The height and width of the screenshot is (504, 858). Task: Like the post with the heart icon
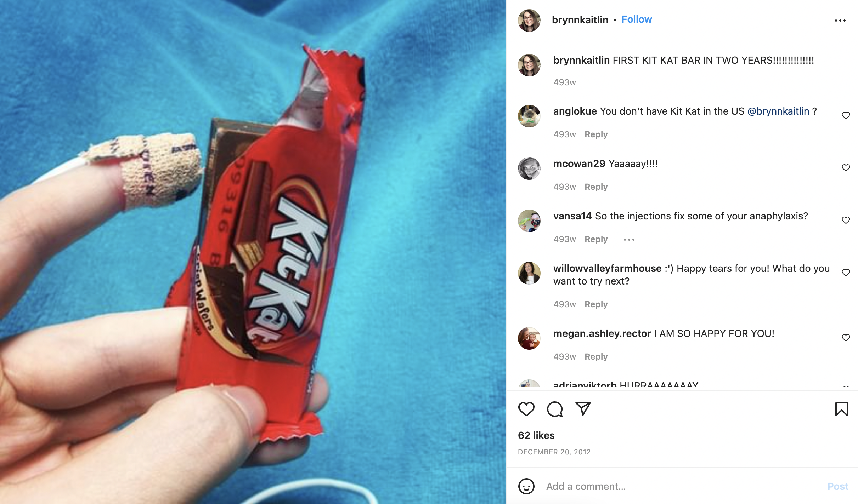526,409
